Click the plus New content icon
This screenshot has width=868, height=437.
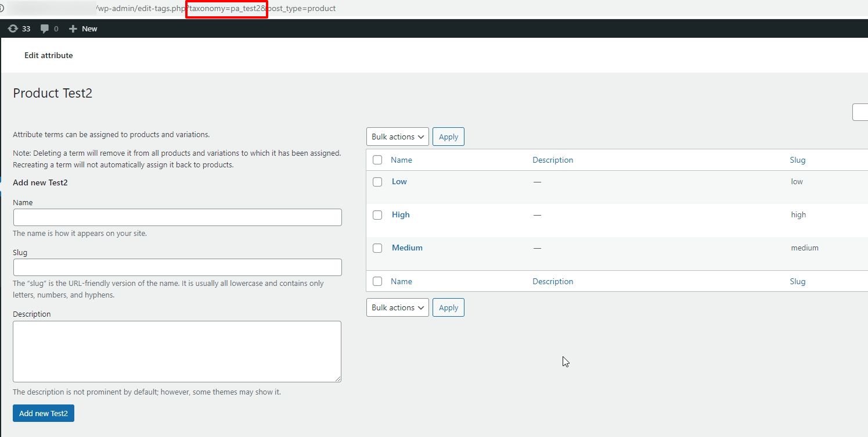tap(73, 28)
